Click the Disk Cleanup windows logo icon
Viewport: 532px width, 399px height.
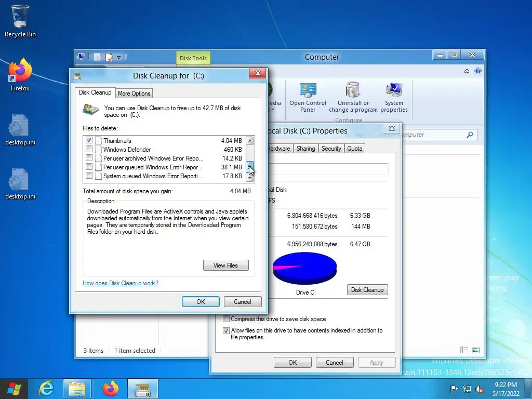click(x=90, y=109)
